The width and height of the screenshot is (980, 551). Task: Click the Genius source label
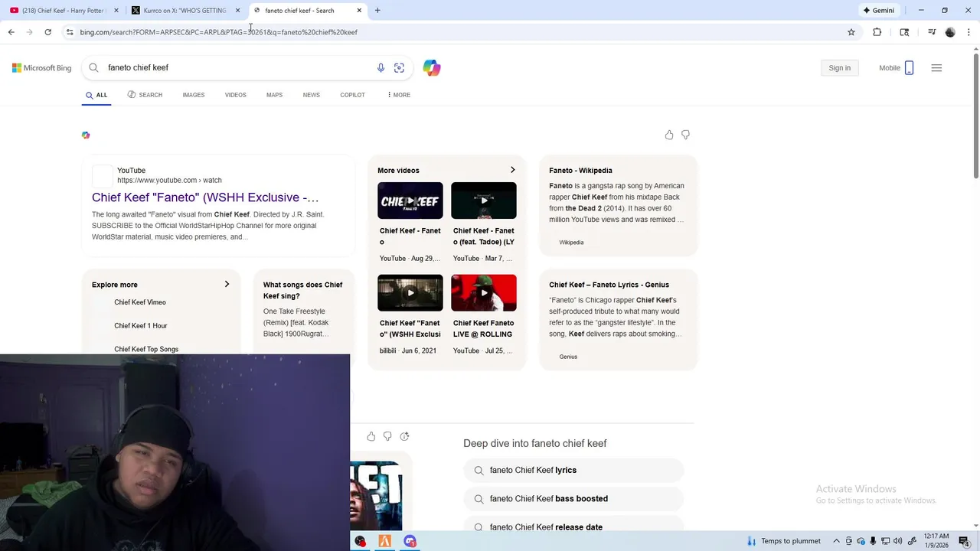(568, 357)
